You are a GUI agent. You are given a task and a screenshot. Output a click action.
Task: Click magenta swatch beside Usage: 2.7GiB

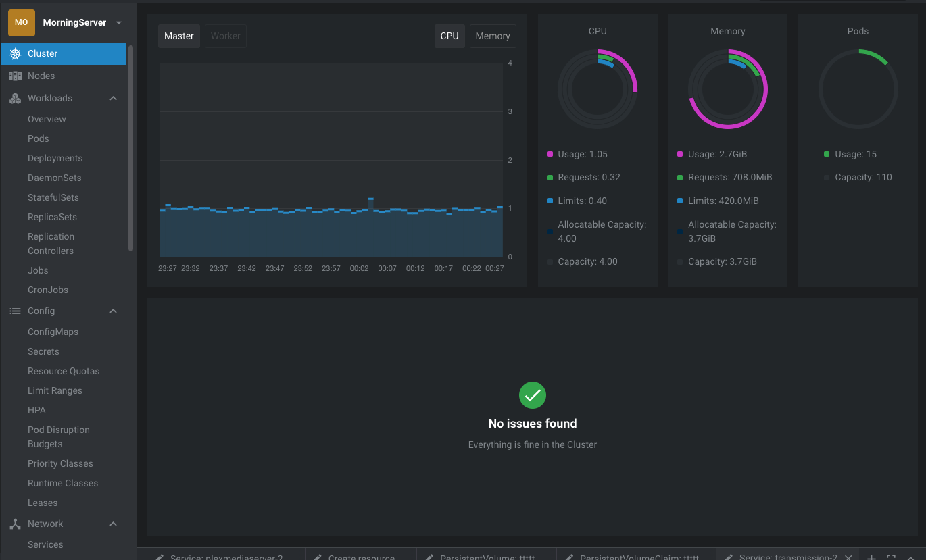(x=681, y=155)
